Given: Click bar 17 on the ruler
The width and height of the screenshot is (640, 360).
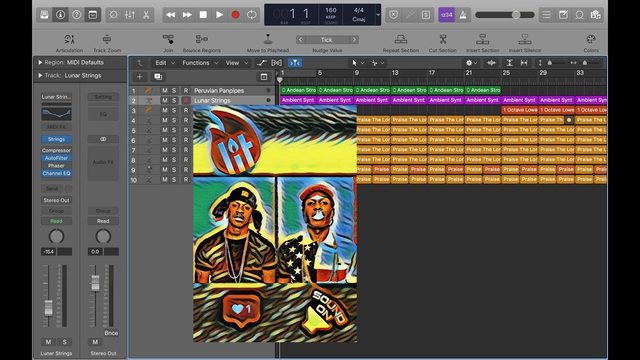Looking at the screenshot, I should [432, 73].
